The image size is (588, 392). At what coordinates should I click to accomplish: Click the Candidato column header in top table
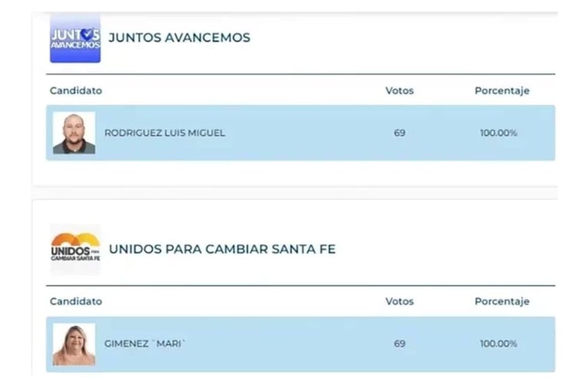[76, 91]
